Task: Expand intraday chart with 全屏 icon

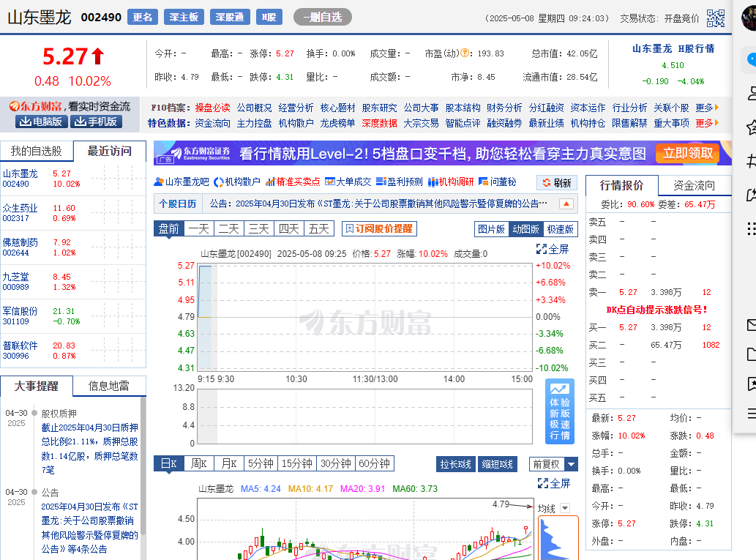Action: click(x=553, y=250)
